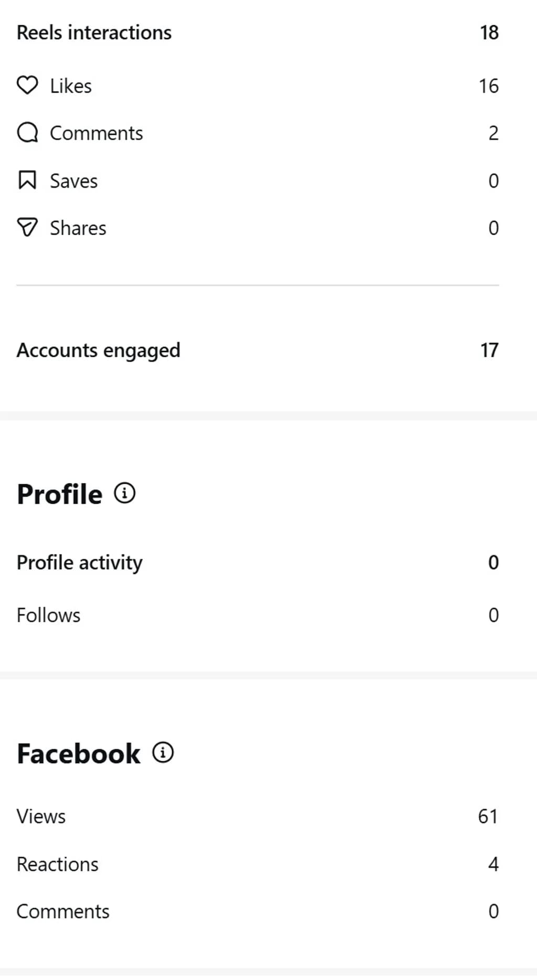Image resolution: width=537 pixels, height=980 pixels.
Task: Click the bookmark Saves icon
Action: point(27,180)
